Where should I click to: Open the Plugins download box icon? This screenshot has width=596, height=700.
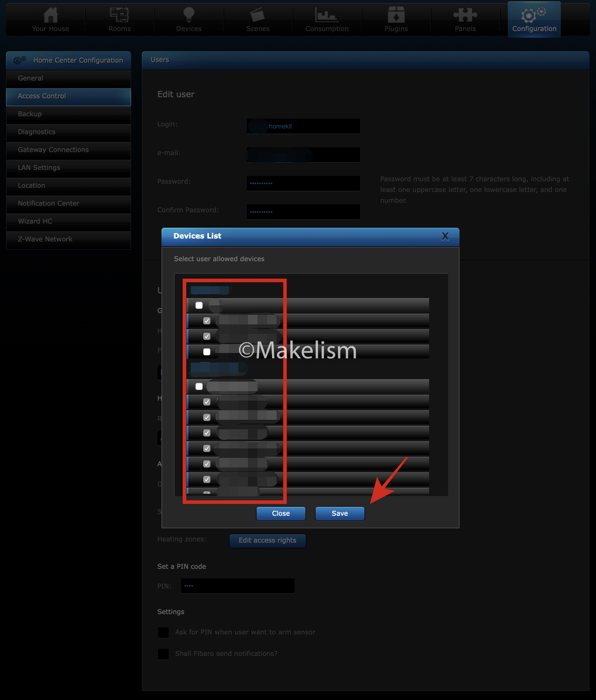pyautogui.click(x=396, y=15)
